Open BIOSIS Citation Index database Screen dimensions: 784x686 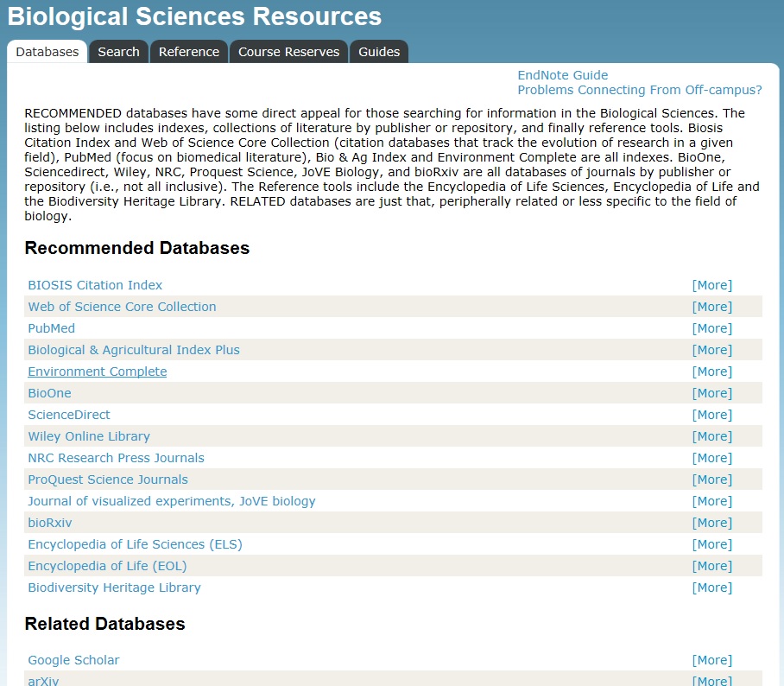95,285
